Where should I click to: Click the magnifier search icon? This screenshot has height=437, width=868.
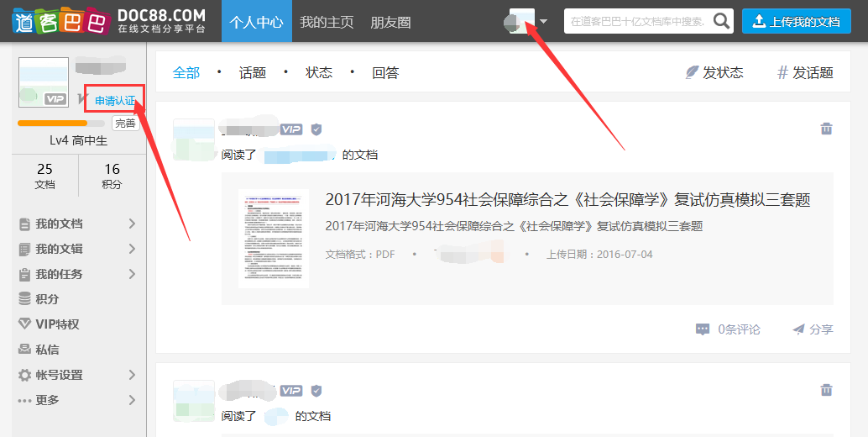click(721, 21)
